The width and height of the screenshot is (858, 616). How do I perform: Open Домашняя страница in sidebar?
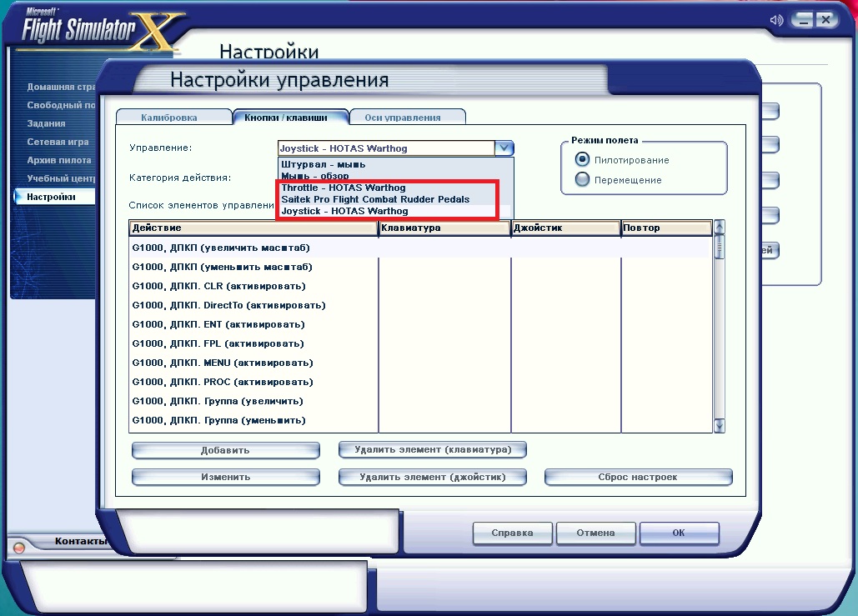(61, 87)
